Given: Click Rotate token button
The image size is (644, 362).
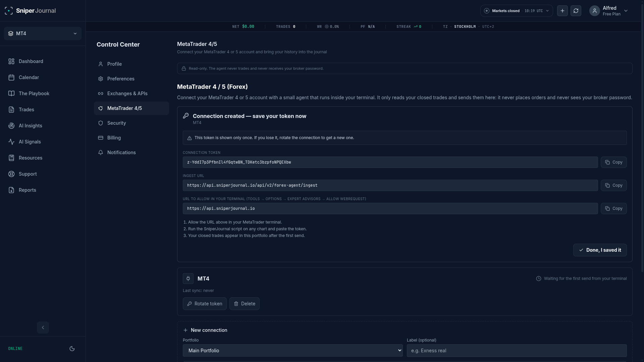Looking at the screenshot, I should [205, 304].
